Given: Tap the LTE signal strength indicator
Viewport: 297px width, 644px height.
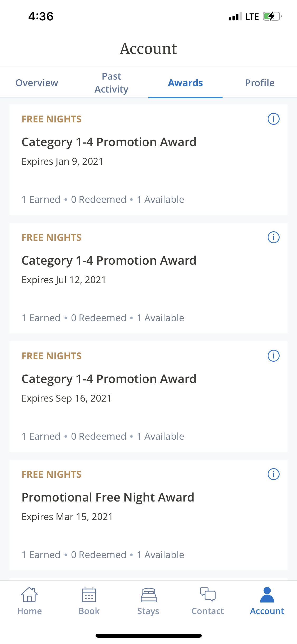Looking at the screenshot, I should (244, 16).
